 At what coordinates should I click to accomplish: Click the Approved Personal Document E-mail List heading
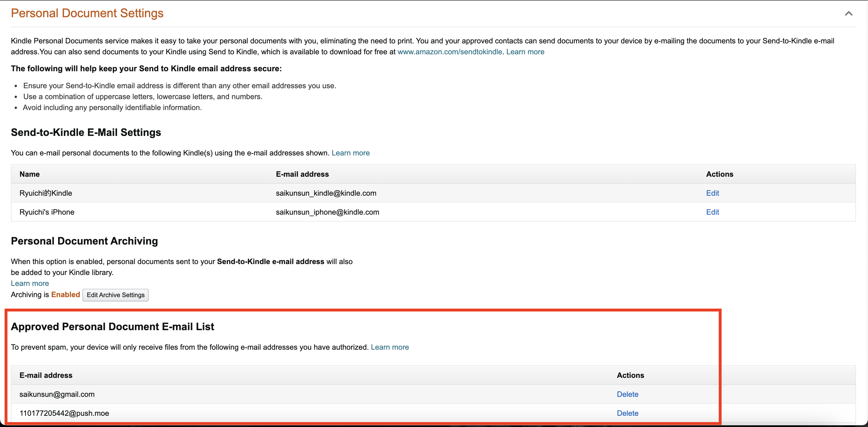pyautogui.click(x=113, y=326)
